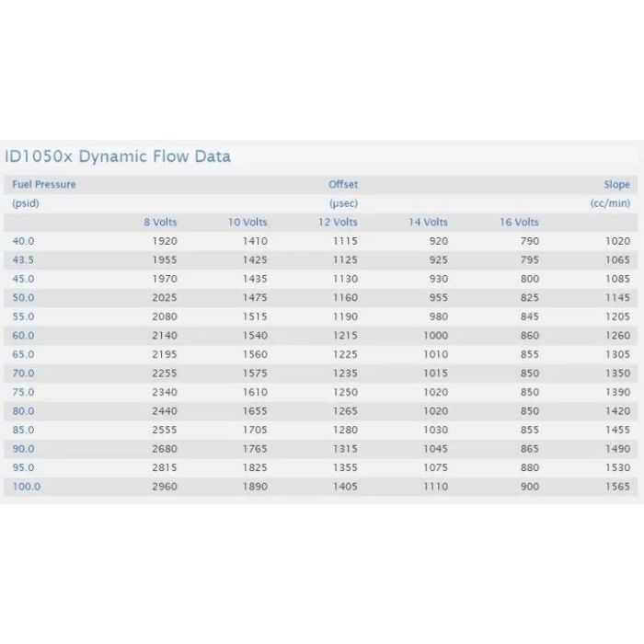644x644 pixels.
Task: Click the 12 Volts column heading
Action: 338,222
